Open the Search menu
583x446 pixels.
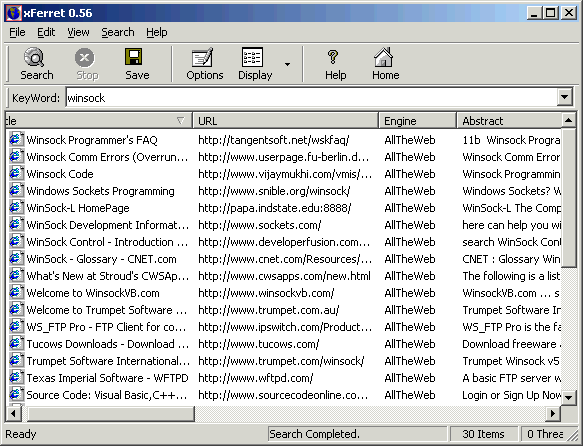pos(117,32)
